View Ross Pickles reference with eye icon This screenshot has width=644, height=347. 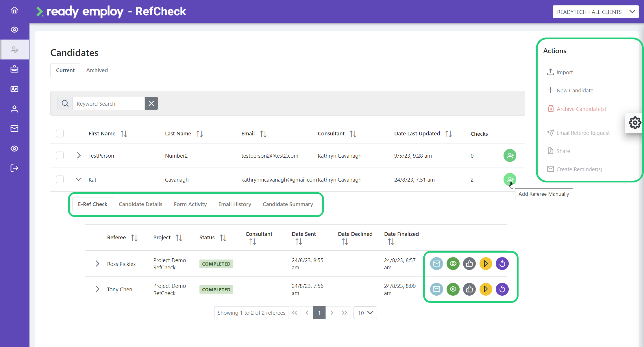453,264
